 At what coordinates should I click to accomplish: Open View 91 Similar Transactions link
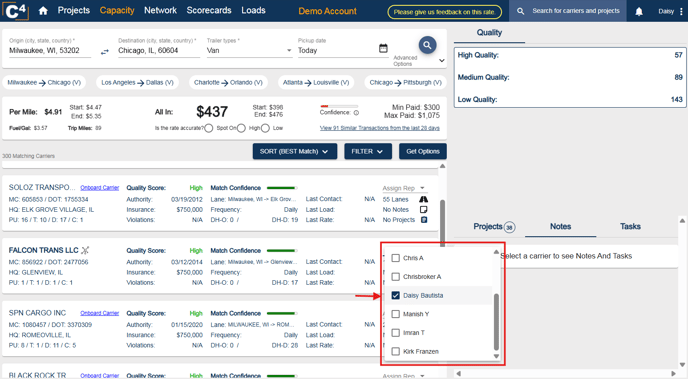380,128
